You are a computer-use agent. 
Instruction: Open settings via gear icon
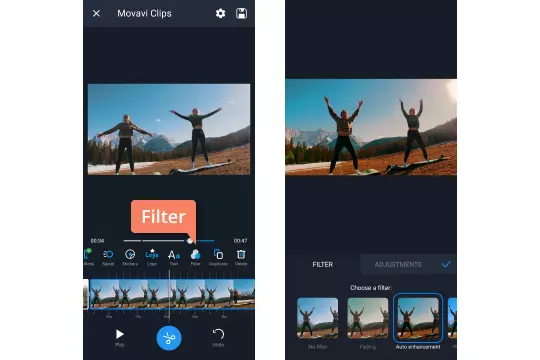(x=220, y=13)
